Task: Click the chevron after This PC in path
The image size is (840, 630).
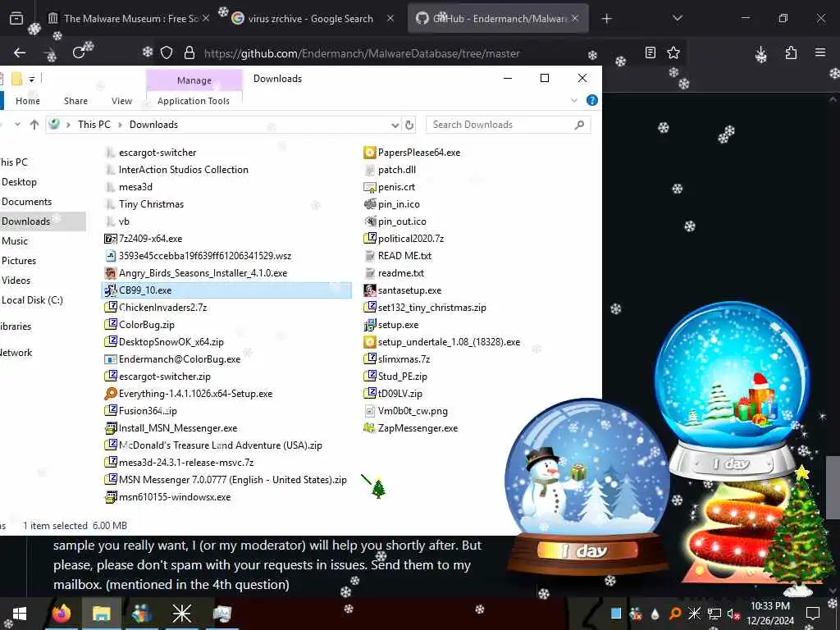Action: pos(120,125)
